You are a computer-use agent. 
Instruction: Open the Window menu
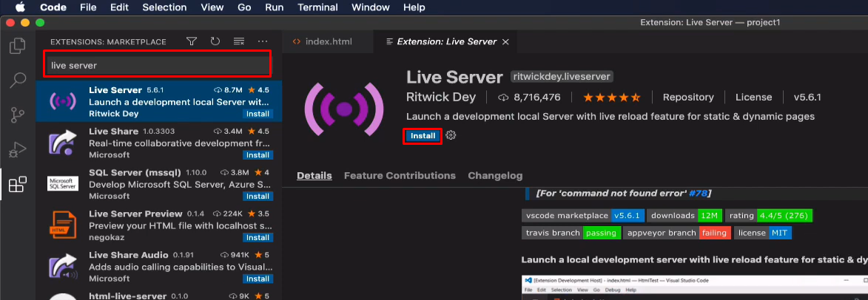370,7
